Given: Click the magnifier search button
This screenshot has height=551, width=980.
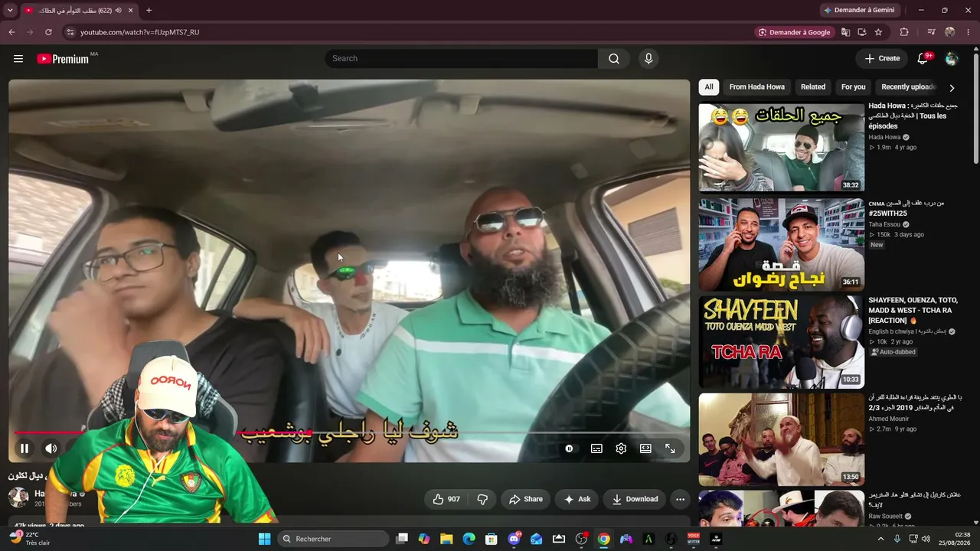Looking at the screenshot, I should pyautogui.click(x=614, y=58).
